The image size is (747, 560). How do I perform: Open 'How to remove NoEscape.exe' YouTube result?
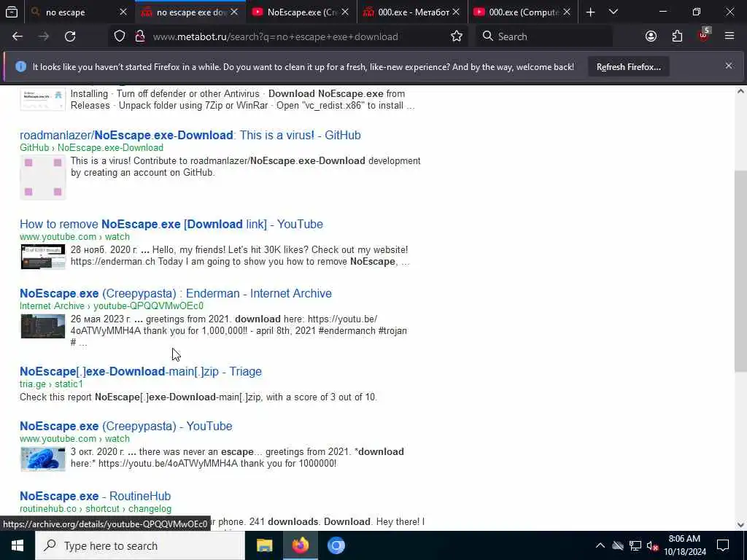171,225
